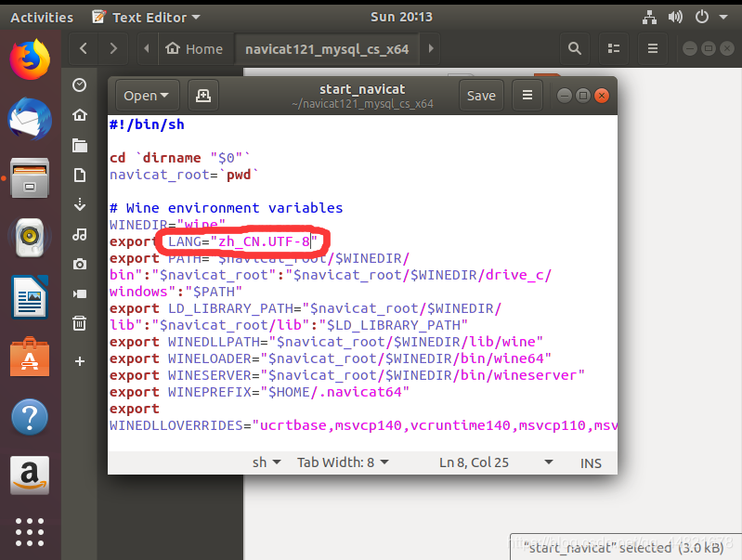Open Videos in the Files sidebar

pos(80,294)
